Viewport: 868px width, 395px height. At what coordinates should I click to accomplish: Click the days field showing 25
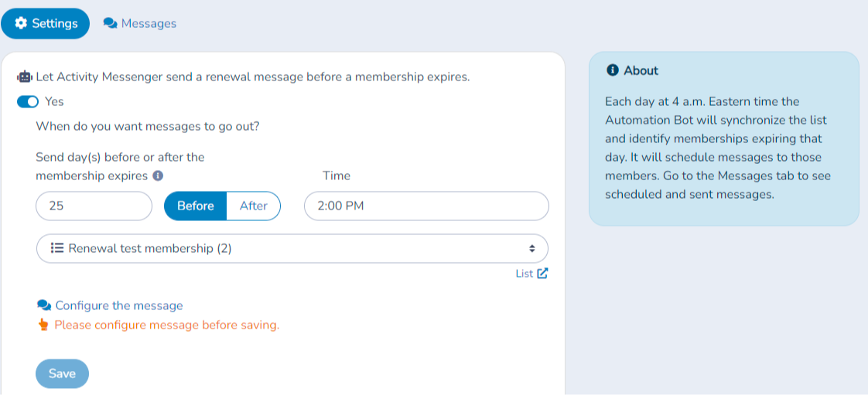(x=94, y=206)
